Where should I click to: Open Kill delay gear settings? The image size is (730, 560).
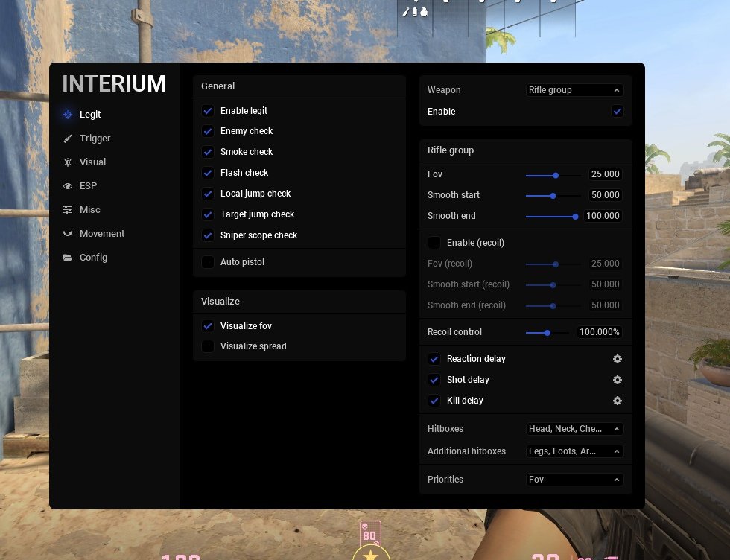pyautogui.click(x=618, y=401)
